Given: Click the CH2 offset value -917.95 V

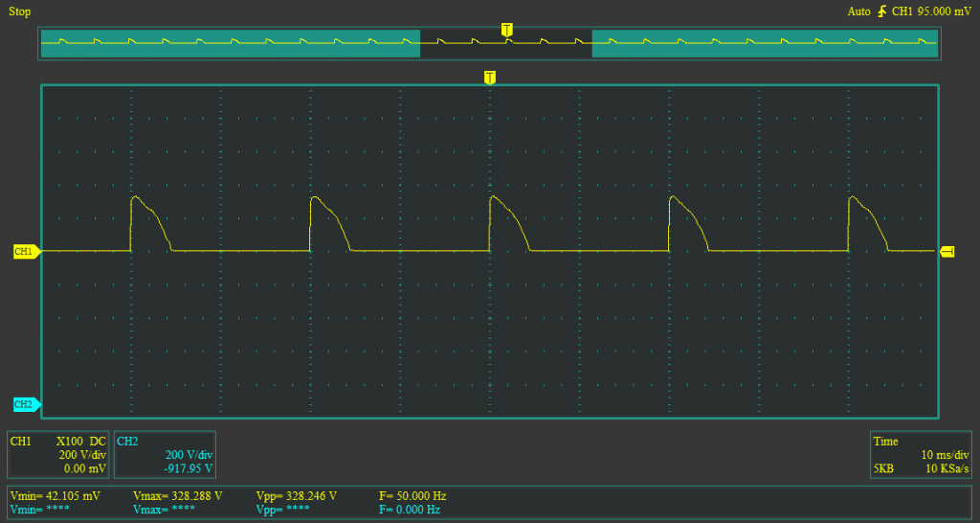Looking at the screenshot, I should click(187, 469).
